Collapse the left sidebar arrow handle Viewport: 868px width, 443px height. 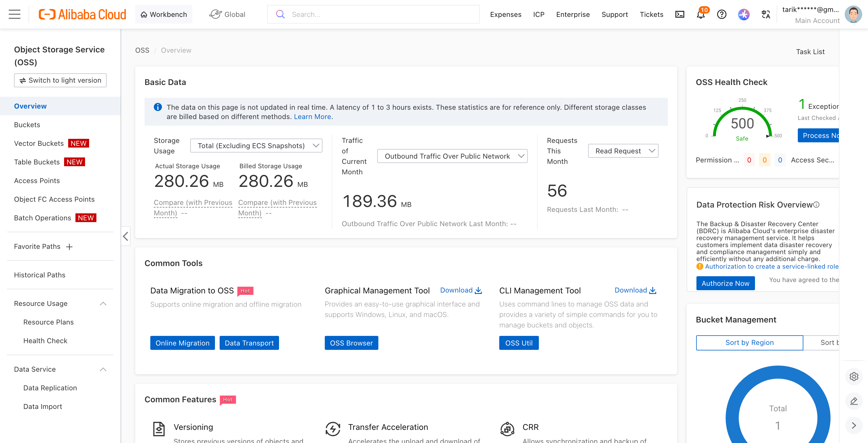(126, 236)
